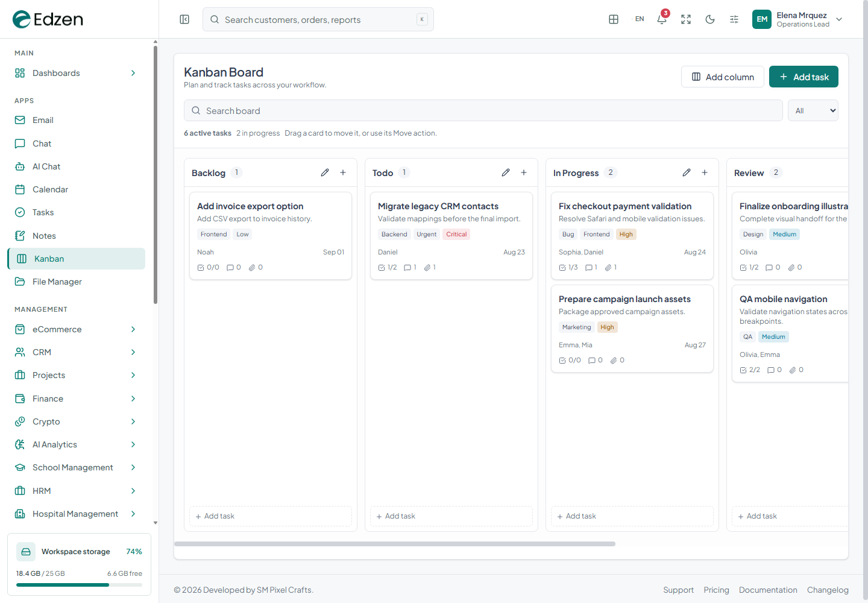Image resolution: width=868 pixels, height=603 pixels.
Task: Expand the Projects submenu
Action: tap(76, 375)
